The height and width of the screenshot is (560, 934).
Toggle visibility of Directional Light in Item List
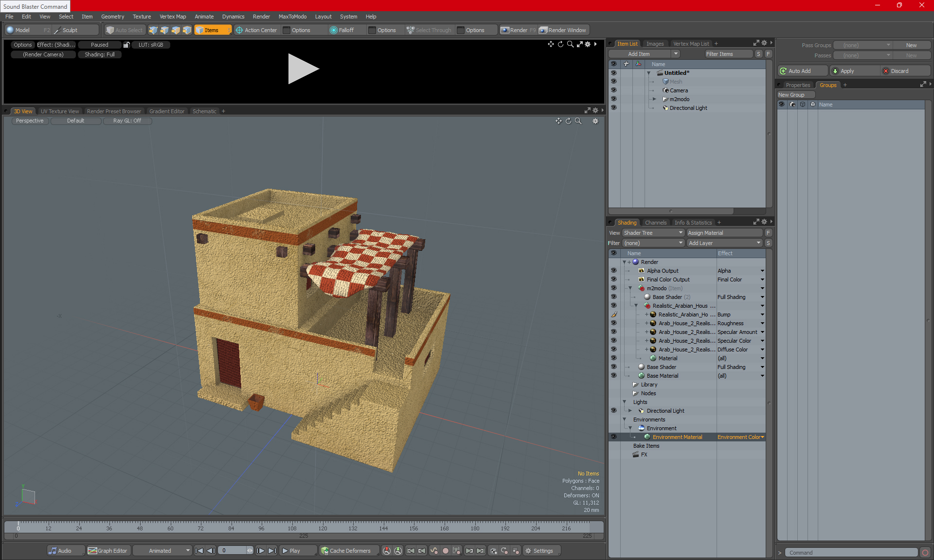point(613,107)
